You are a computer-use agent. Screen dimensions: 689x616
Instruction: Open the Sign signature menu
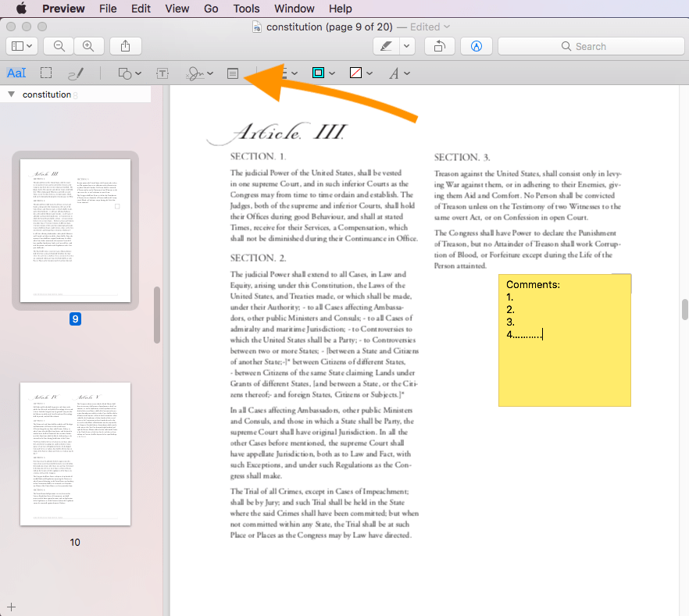point(199,73)
